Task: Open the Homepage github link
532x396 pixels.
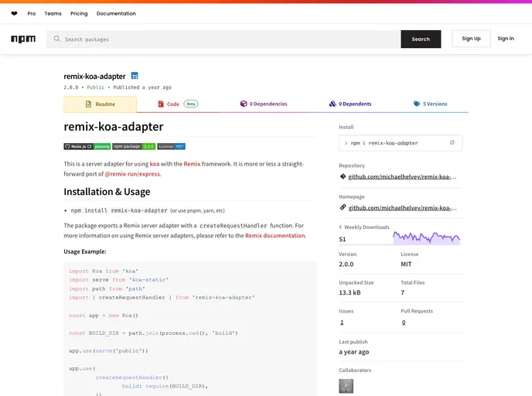Action: [402, 208]
